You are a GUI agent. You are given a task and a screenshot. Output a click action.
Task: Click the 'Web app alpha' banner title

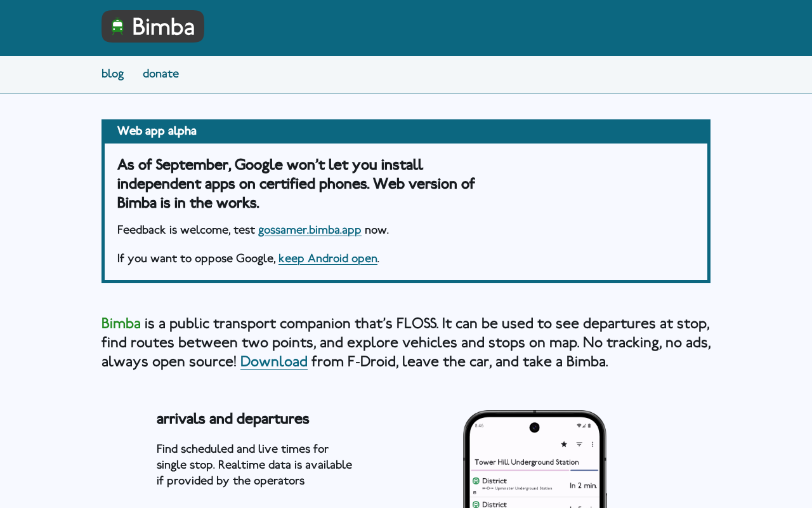click(157, 131)
